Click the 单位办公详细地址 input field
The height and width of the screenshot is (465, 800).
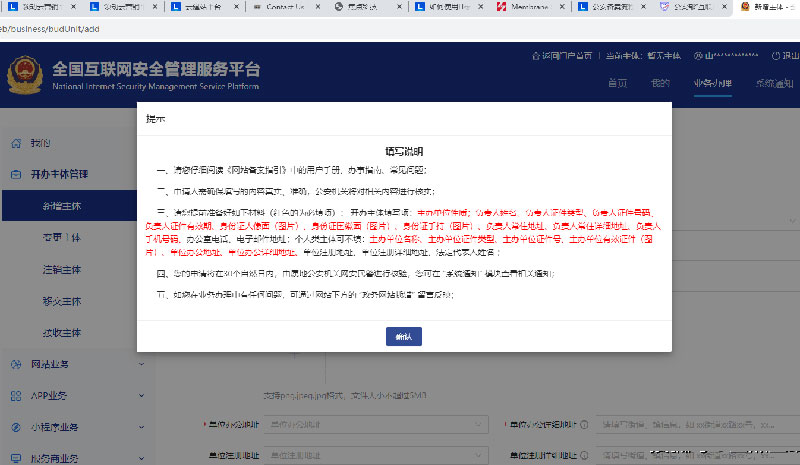click(690, 425)
